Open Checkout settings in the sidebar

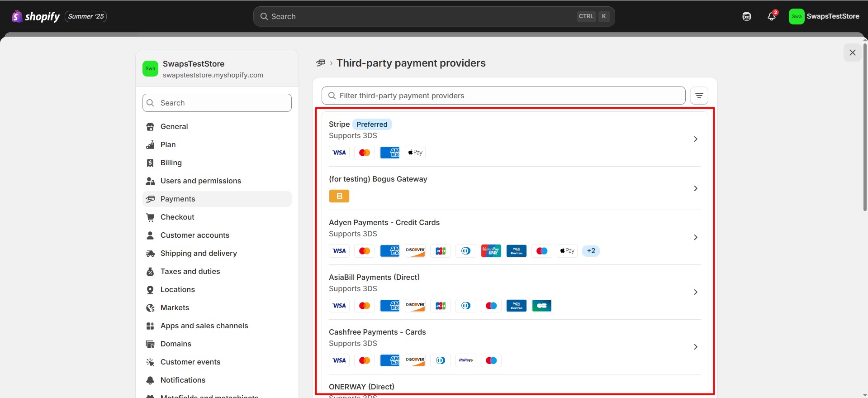177,217
